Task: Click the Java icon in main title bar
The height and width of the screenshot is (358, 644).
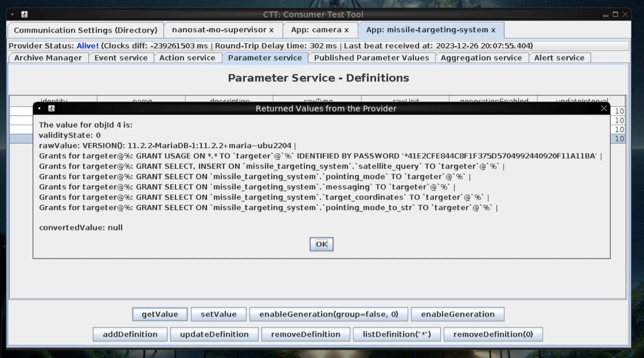Action: (24, 14)
